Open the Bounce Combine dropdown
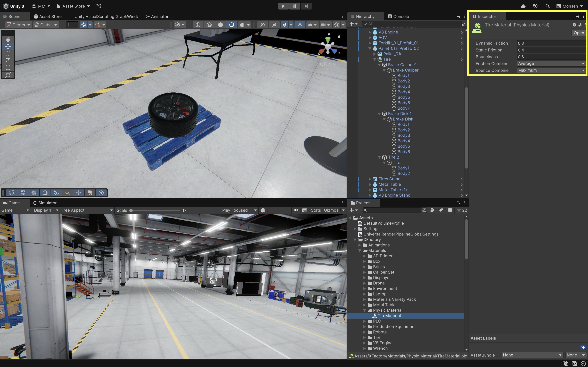The height and width of the screenshot is (367, 588). coord(551,70)
